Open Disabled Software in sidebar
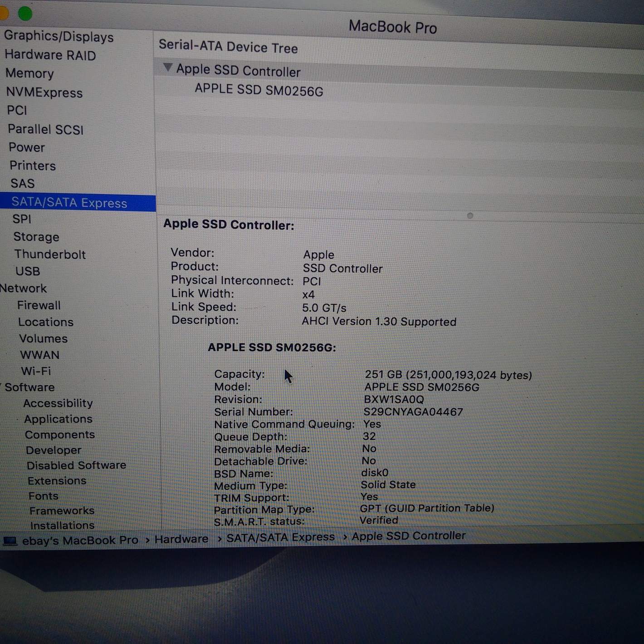 (x=76, y=465)
